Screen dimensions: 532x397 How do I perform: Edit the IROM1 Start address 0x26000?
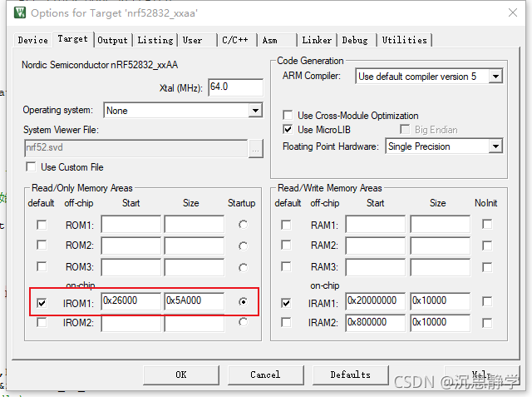131,301
